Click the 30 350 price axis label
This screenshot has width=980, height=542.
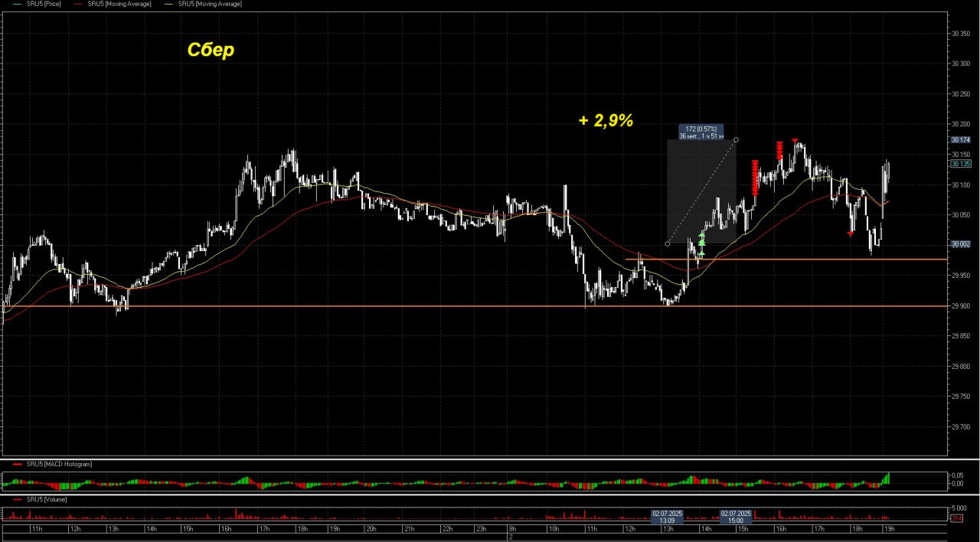tap(962, 34)
